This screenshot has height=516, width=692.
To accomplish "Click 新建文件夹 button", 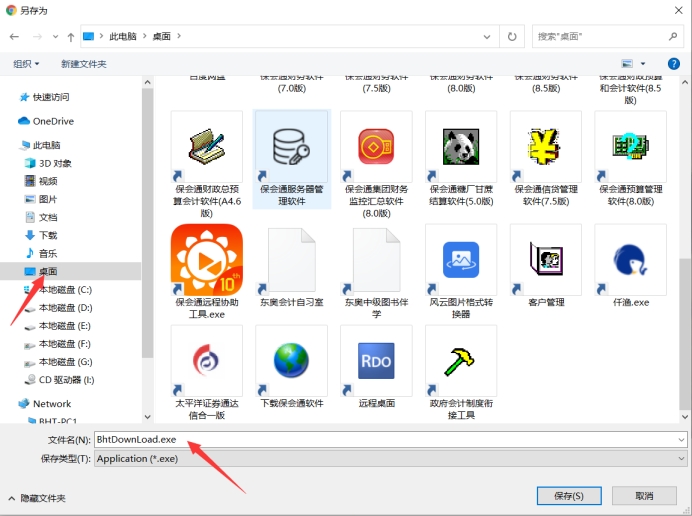I will (83, 64).
